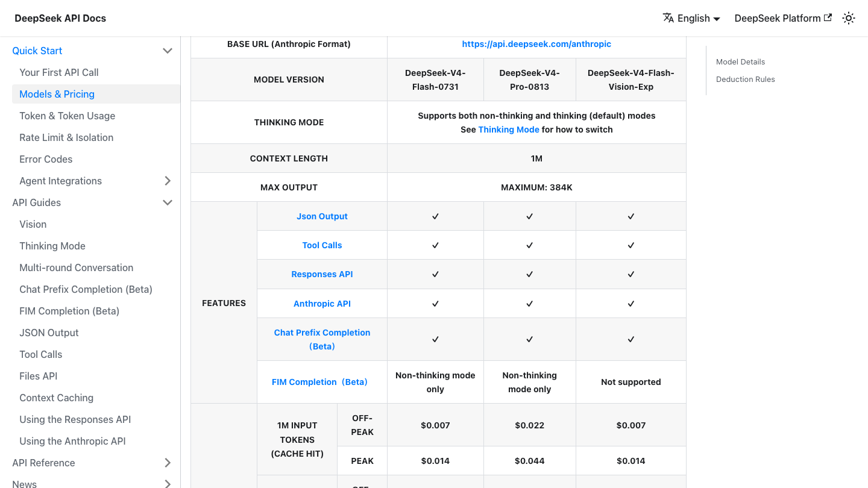The width and height of the screenshot is (868, 488).
Task: Jump to Deduction Rules in page outline
Action: (x=745, y=79)
